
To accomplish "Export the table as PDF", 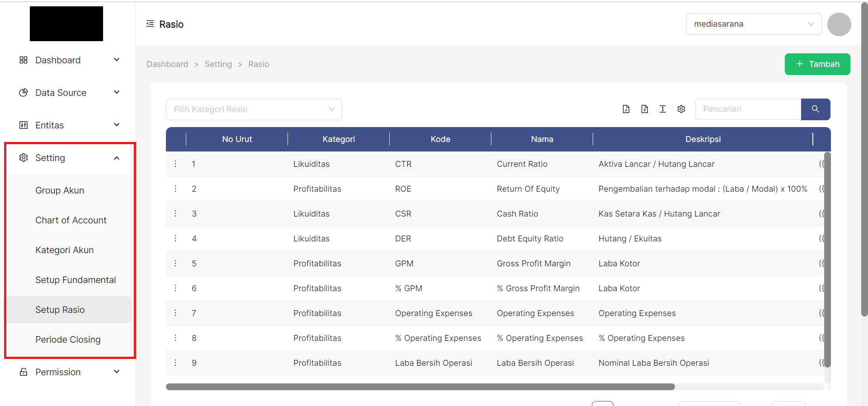I will coord(626,109).
